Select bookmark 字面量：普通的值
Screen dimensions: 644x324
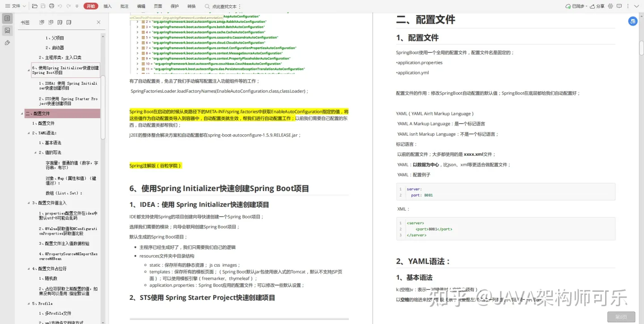tap(72, 165)
